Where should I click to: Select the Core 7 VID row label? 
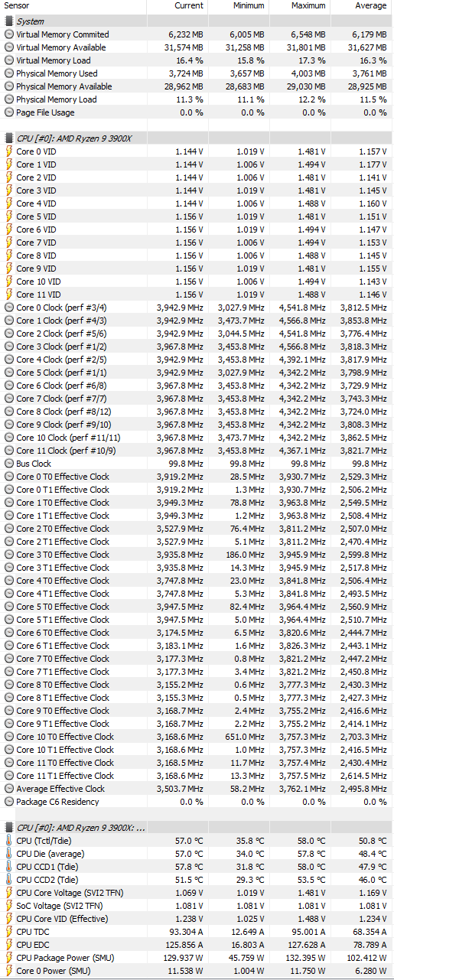[x=36, y=243]
